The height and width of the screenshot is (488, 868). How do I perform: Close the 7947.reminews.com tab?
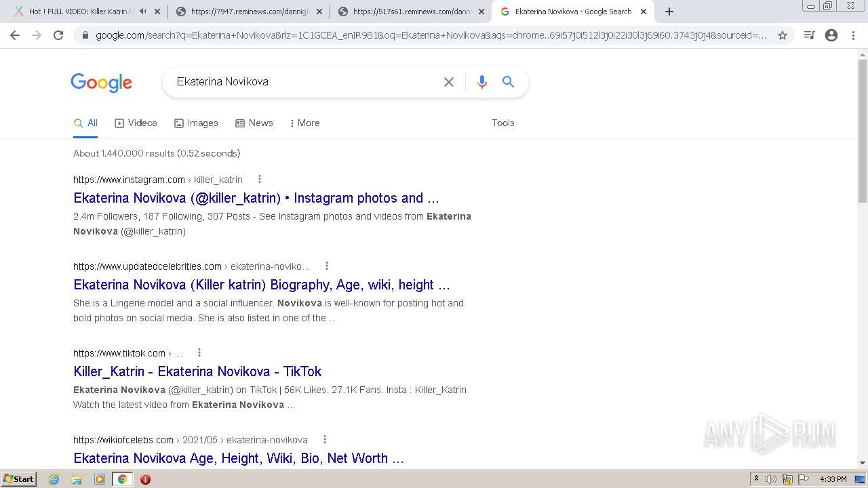tap(319, 12)
